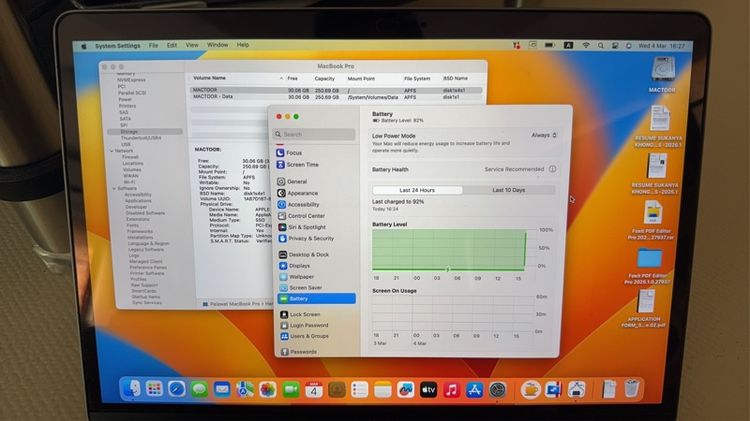Screen dimensions: 750x421
Task: Click the Wi-Fi icon in the menu bar
Action: pos(586,45)
